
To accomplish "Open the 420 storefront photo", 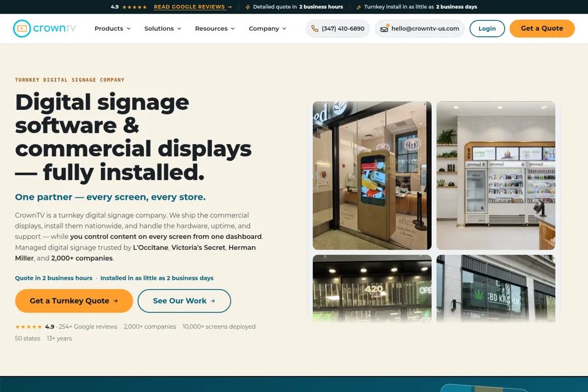I will coord(372,288).
